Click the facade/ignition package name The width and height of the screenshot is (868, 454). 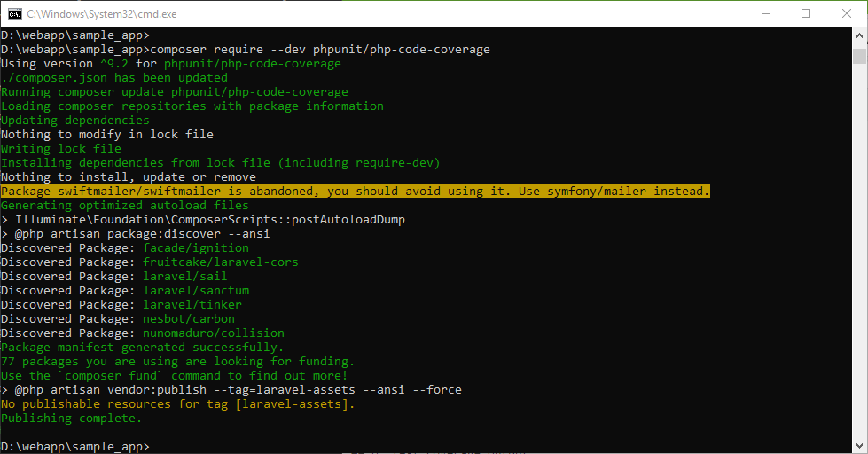point(196,248)
